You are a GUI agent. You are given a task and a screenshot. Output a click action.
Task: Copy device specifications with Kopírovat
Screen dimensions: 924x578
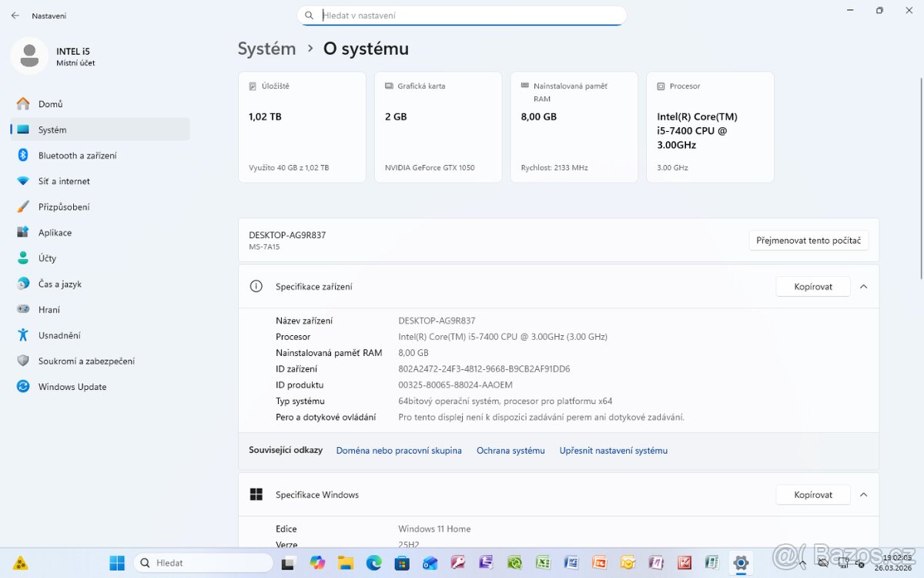[x=812, y=287]
